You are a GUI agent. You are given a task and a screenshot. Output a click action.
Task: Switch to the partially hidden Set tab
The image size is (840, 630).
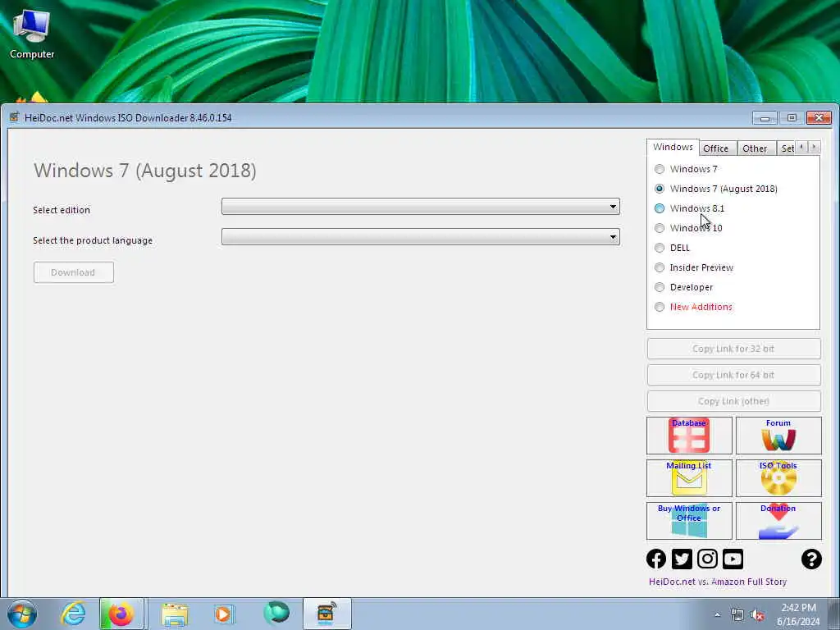[x=787, y=148]
